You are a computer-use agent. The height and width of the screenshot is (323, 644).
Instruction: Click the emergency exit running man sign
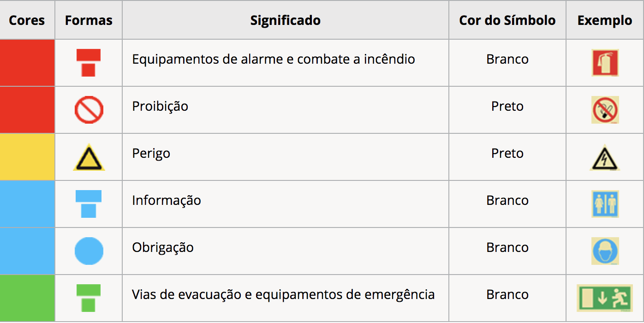pyautogui.click(x=604, y=298)
